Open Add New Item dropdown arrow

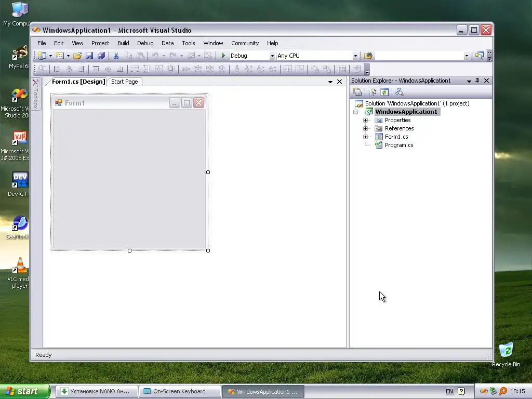pyautogui.click(x=68, y=56)
